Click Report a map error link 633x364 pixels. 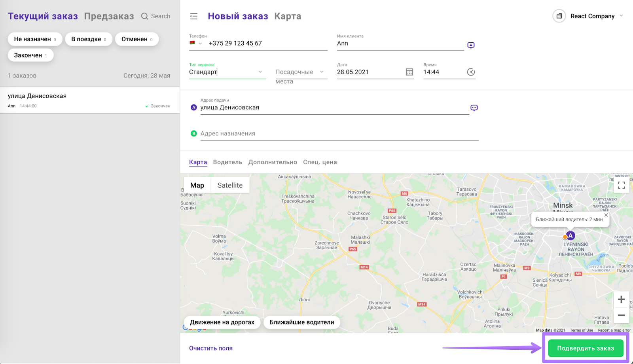pyautogui.click(x=614, y=330)
